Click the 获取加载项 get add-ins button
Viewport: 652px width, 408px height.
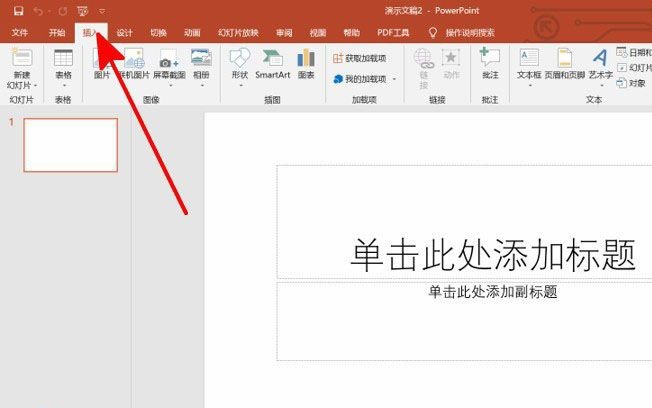pyautogui.click(x=360, y=58)
